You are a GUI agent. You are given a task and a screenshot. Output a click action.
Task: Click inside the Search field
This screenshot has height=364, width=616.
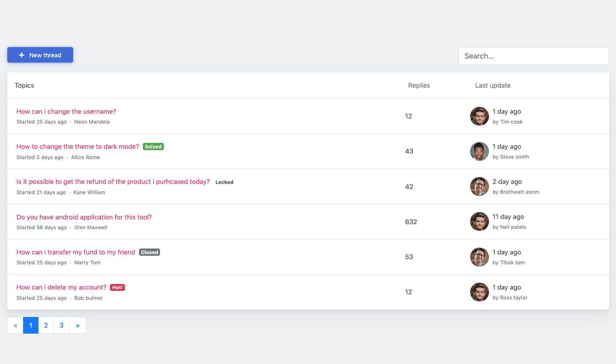tap(533, 56)
